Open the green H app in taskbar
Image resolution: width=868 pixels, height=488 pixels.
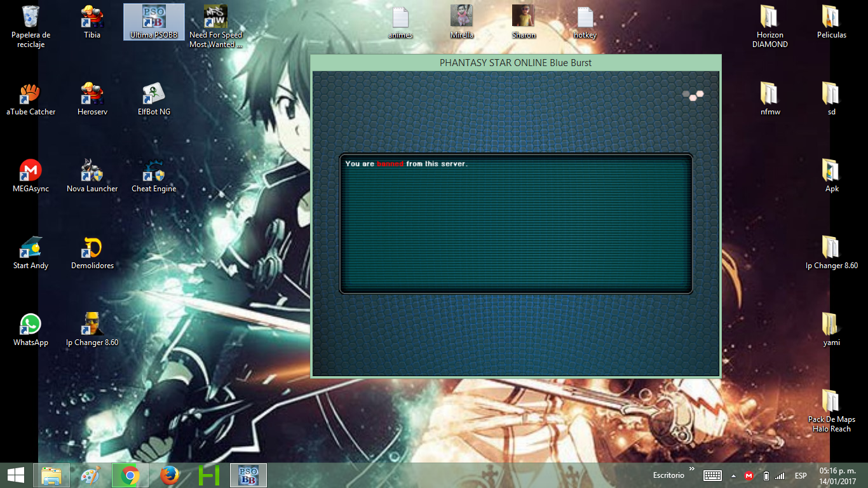(209, 475)
